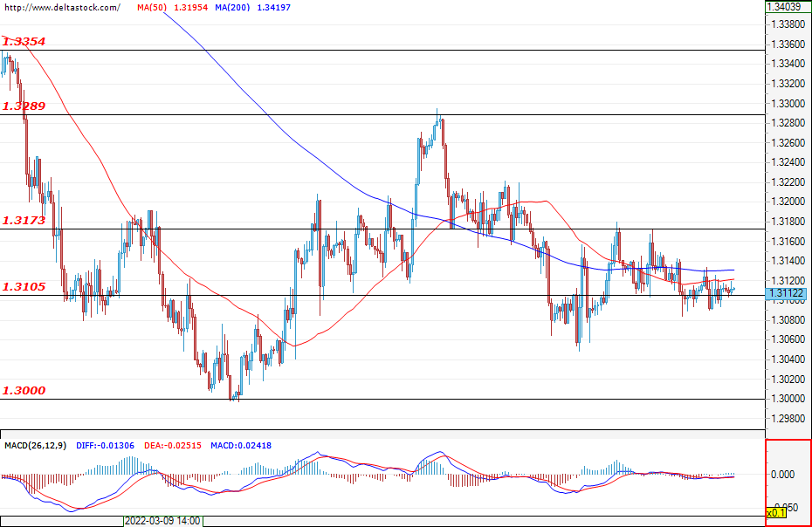Click the 0.000 MACD axis value
Screen dimensions: 812x527
[x=783, y=474]
